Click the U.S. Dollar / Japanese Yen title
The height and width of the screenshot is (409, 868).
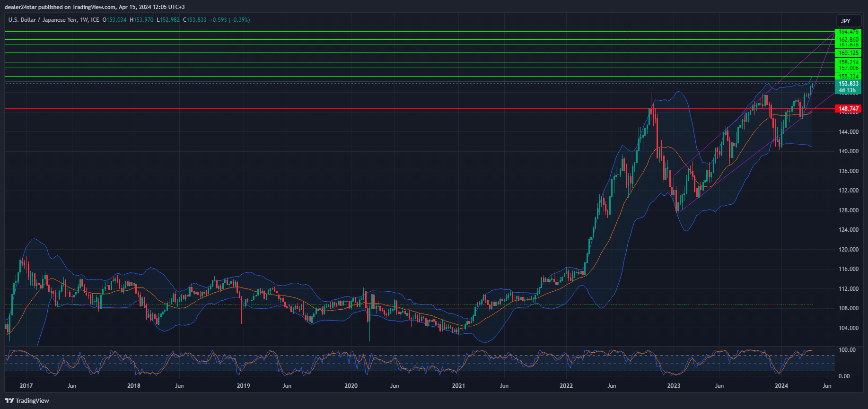43,20
